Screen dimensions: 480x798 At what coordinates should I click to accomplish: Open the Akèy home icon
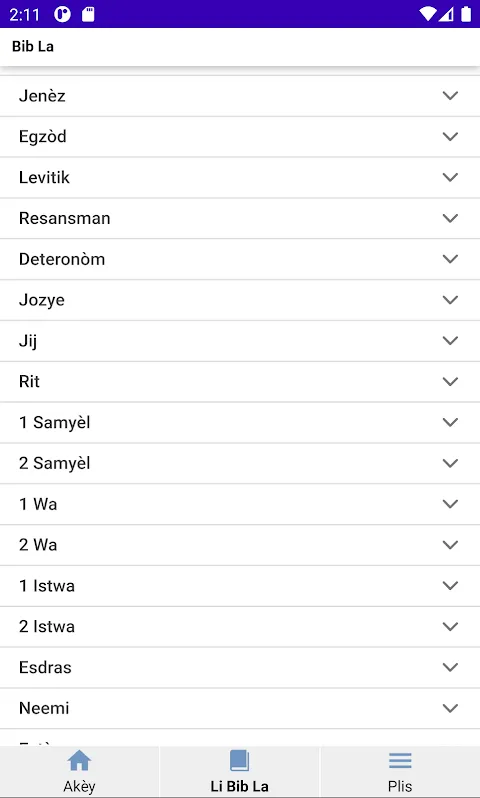79,761
